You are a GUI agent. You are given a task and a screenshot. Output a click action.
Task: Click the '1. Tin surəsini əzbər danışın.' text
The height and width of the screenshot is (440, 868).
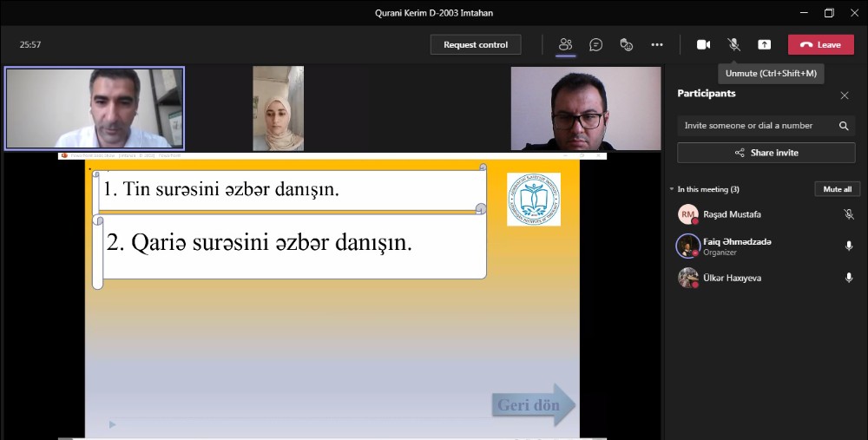(221, 189)
